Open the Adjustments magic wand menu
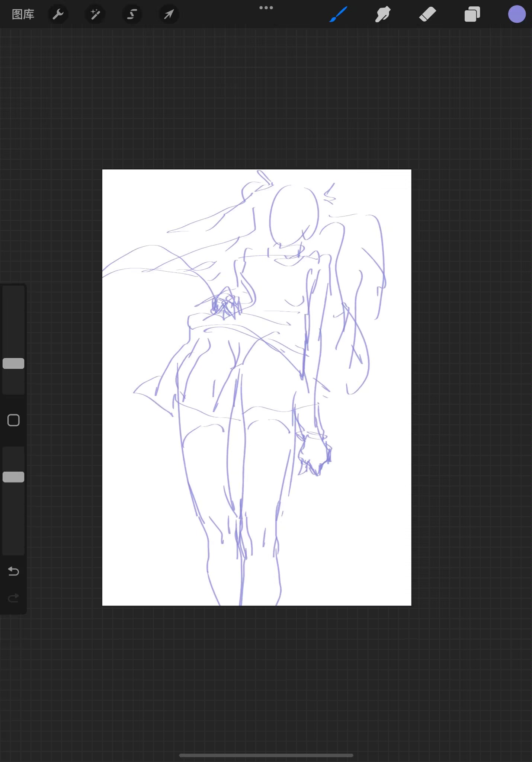532x762 pixels. click(x=95, y=15)
